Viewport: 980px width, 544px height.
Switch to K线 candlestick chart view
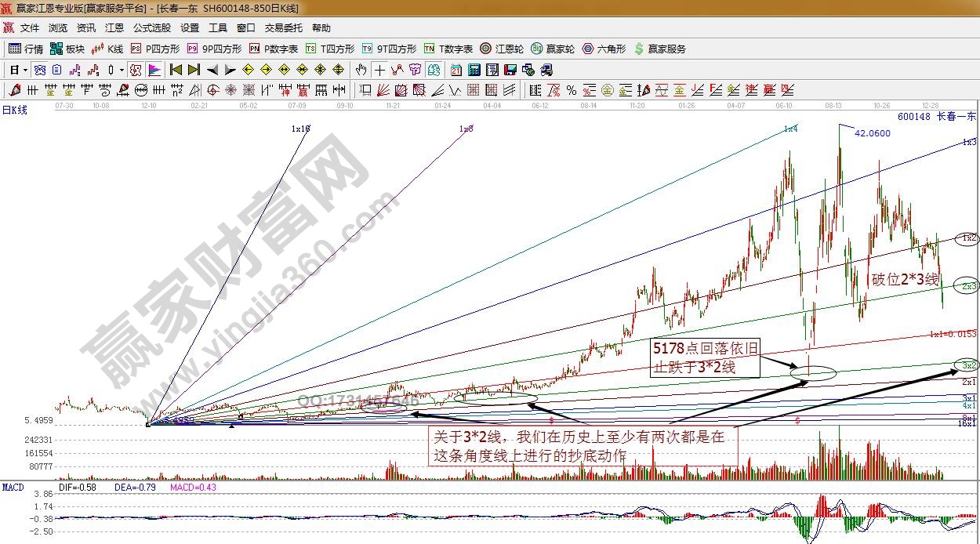pos(107,49)
